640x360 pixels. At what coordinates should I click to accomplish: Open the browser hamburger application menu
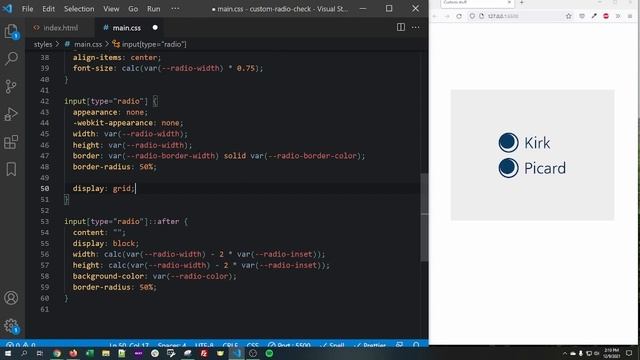630,16
